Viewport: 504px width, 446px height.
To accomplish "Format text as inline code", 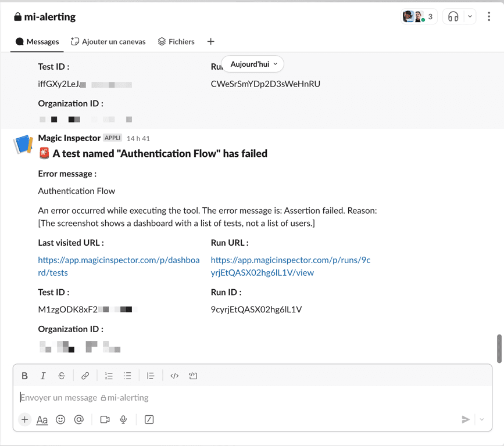I will [x=174, y=376].
